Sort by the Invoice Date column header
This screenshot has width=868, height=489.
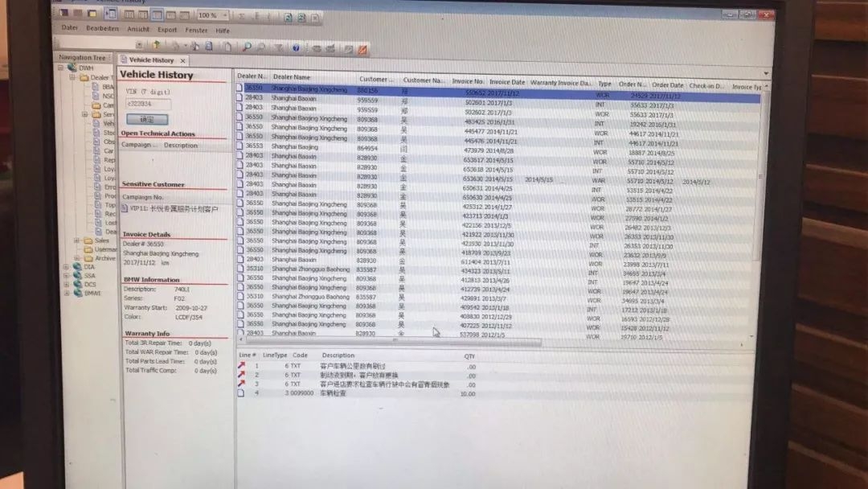pos(506,82)
